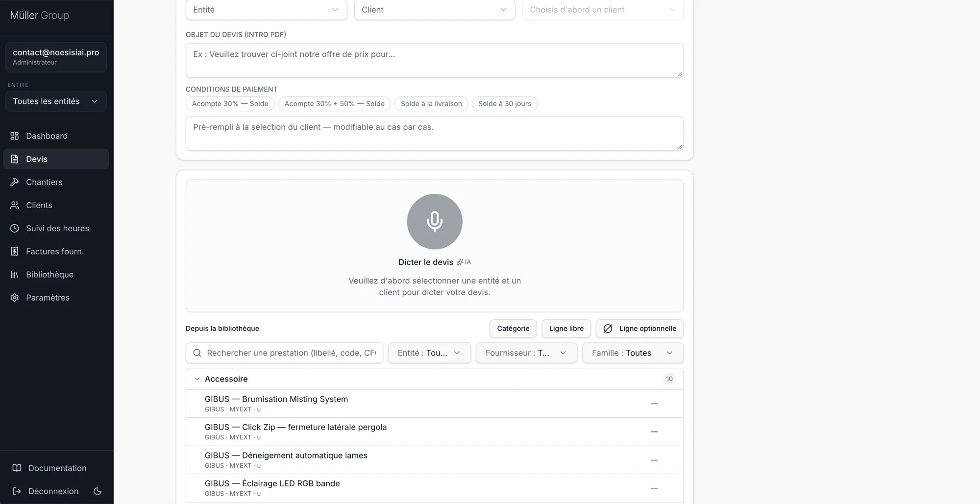Click the search magnifier icon
The width and height of the screenshot is (980, 504).
197,353
